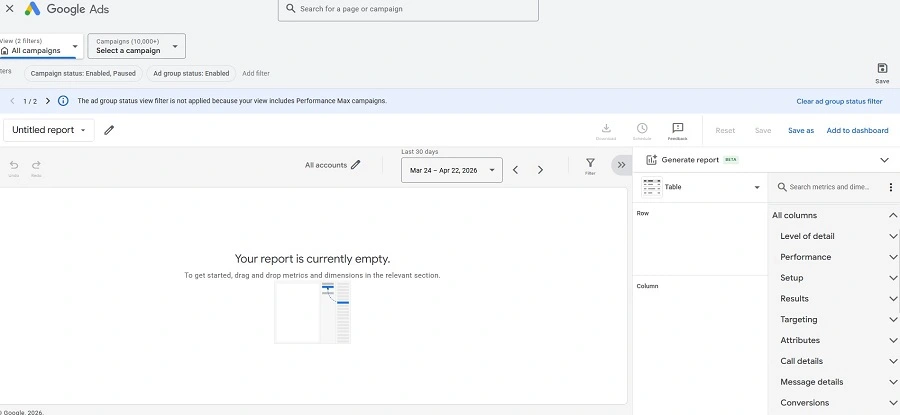Click the Column drop section
Viewport: 900px width, 415px height.
pos(700,344)
